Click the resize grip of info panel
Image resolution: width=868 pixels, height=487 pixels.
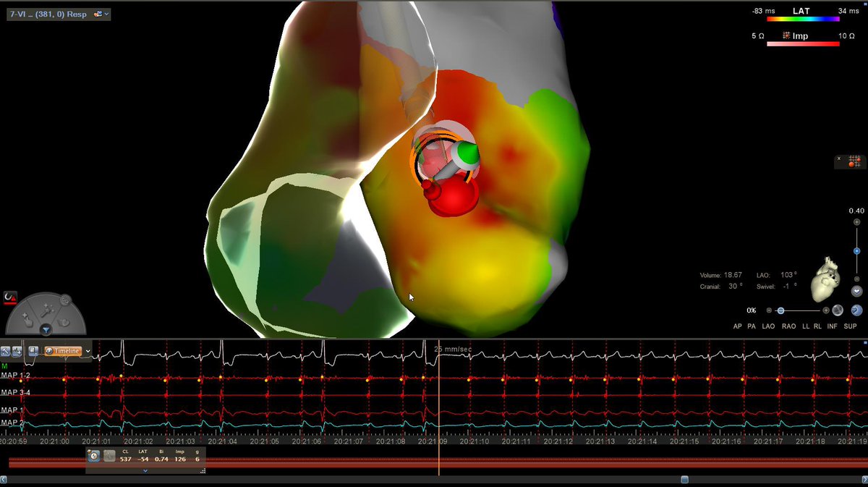coord(203,471)
